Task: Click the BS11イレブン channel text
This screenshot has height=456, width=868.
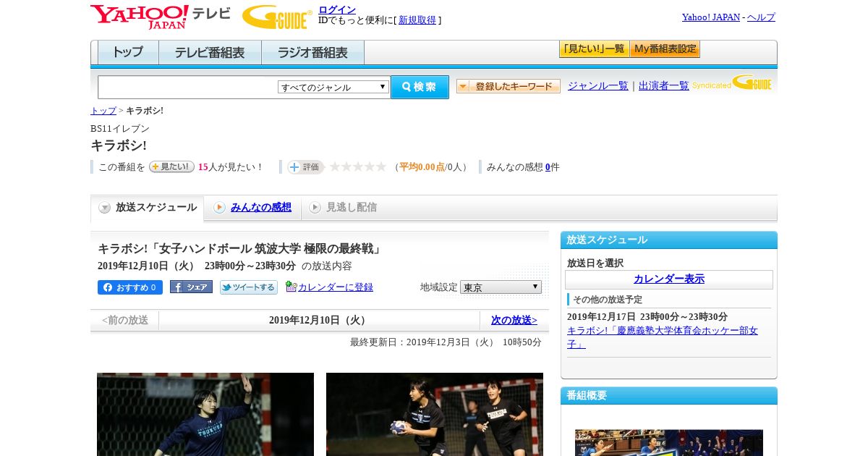Action: coord(120,128)
